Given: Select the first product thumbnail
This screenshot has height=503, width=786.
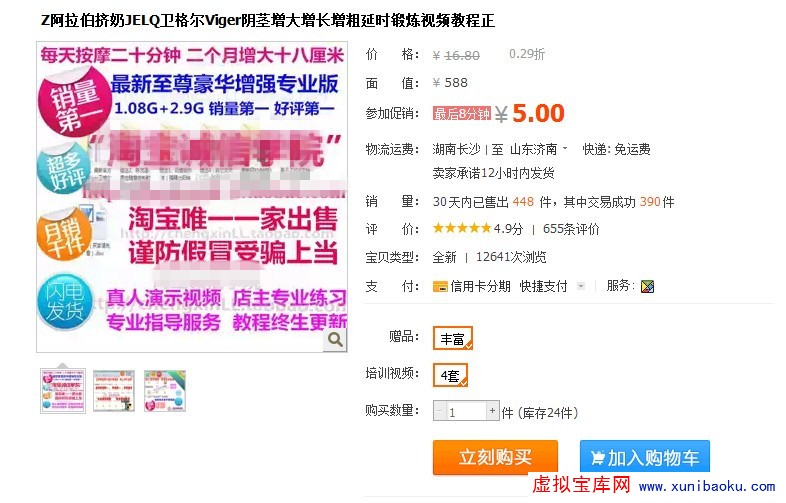Looking at the screenshot, I should (63, 391).
